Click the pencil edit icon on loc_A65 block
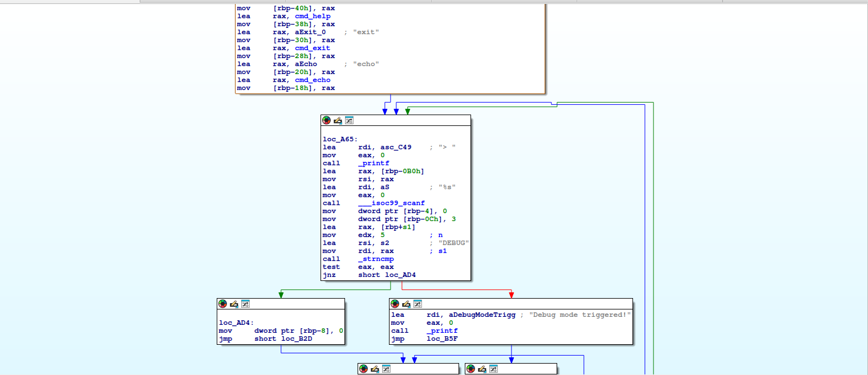 (x=338, y=120)
